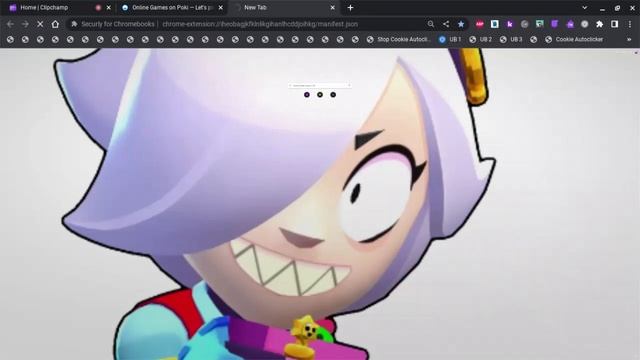Close the New Tab tab
This screenshot has height=360, width=640.
(x=332, y=8)
